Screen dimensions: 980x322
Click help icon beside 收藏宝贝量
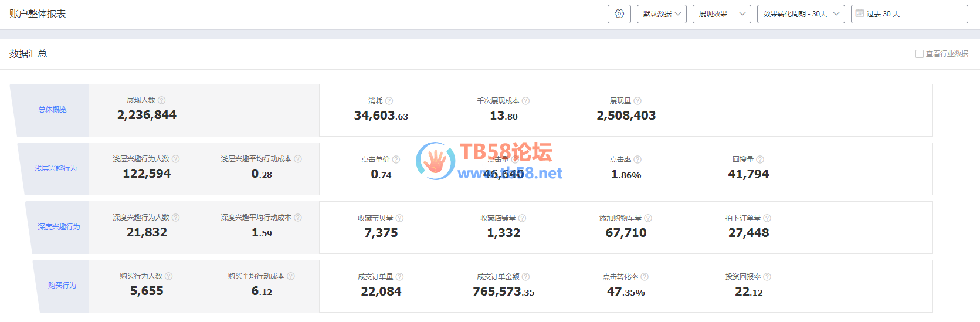[x=399, y=218]
